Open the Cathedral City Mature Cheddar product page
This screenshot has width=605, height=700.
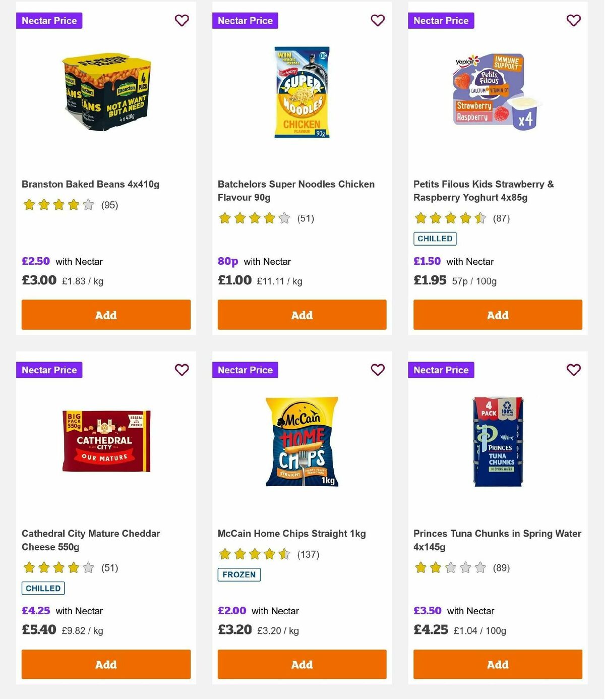(x=91, y=540)
